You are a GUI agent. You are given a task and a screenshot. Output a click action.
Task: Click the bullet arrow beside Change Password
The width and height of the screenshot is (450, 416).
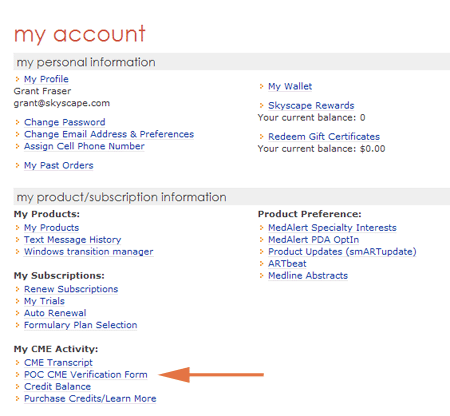[x=17, y=122]
